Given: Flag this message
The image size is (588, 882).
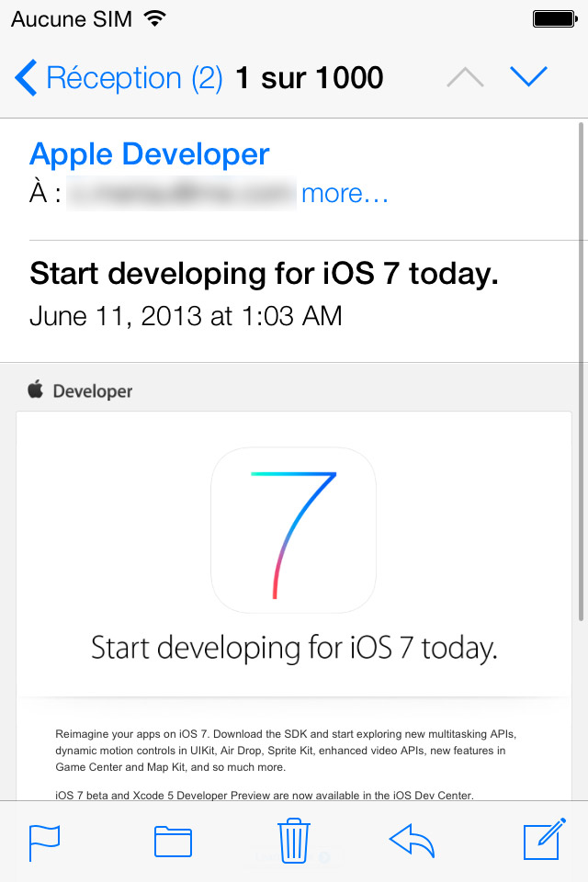Looking at the screenshot, I should (x=44, y=842).
